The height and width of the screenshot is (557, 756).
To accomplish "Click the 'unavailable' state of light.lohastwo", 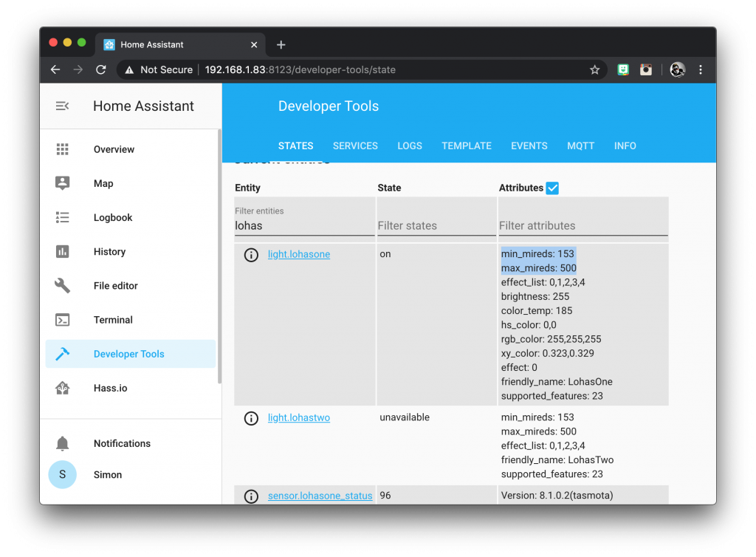I will [x=405, y=417].
